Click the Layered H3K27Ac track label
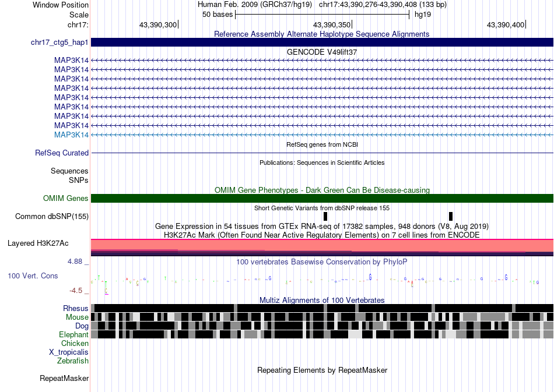Screen dimensions: 554x392 click(x=38, y=243)
